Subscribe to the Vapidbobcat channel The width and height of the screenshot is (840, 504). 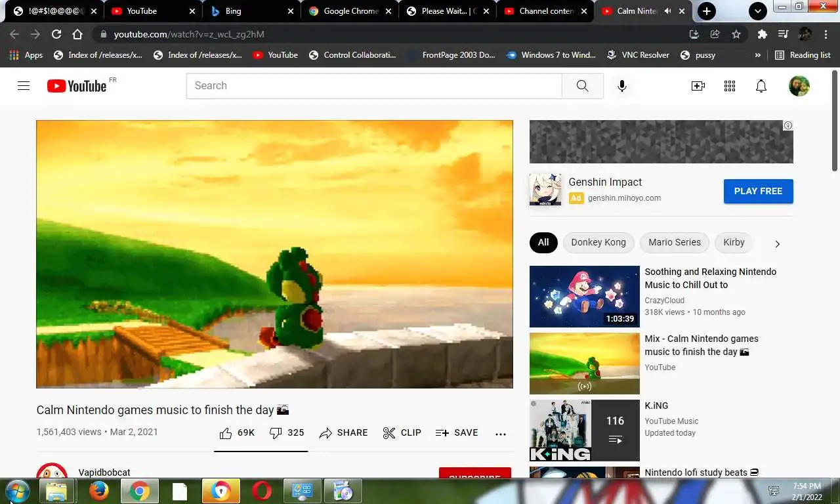coord(474,474)
